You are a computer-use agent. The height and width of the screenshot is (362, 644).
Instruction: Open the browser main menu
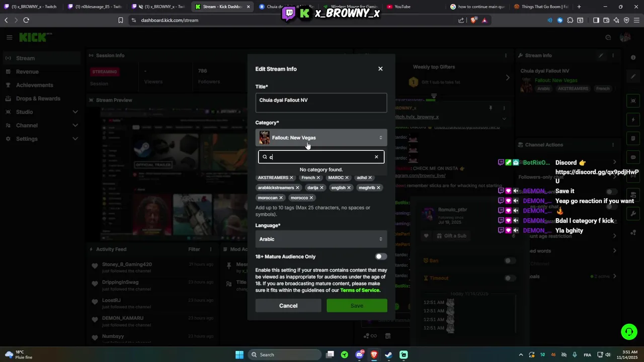coord(637,20)
